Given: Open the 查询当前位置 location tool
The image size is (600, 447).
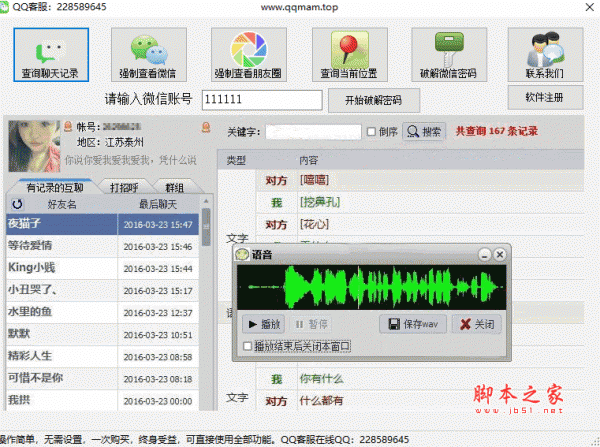Looking at the screenshot, I should tap(350, 54).
